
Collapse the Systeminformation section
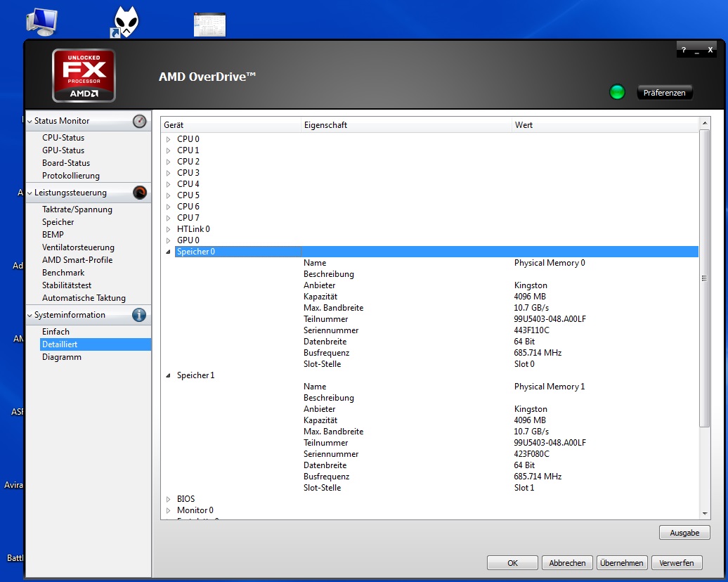coord(30,316)
